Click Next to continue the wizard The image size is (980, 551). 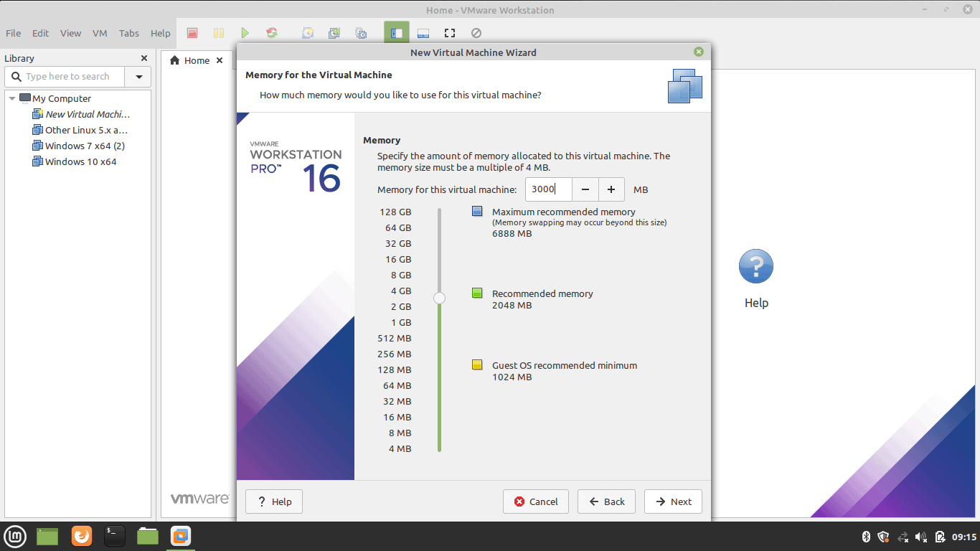pos(673,501)
